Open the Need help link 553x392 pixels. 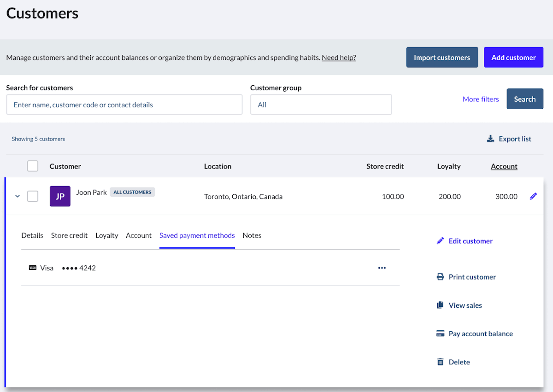tap(339, 58)
